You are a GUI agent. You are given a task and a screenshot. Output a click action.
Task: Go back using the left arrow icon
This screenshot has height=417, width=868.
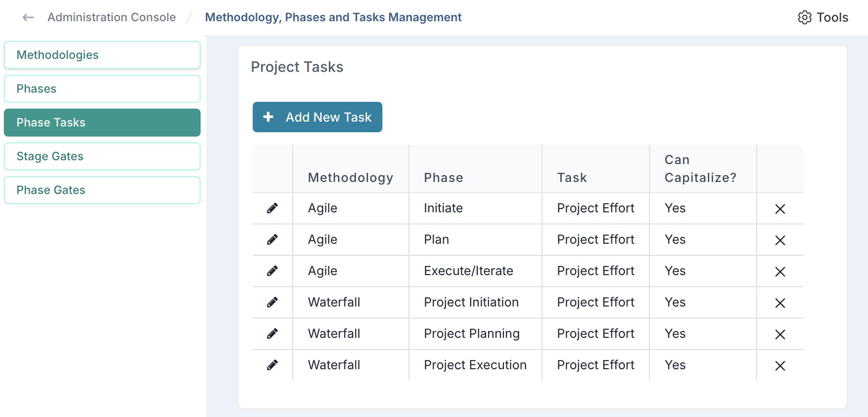pyautogui.click(x=28, y=17)
